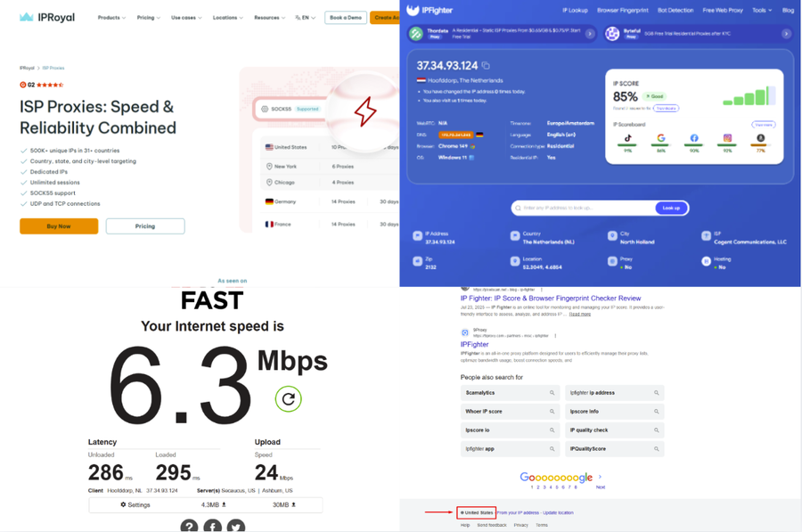Click the help question mark icon
The image size is (802, 532).
[x=189, y=527]
